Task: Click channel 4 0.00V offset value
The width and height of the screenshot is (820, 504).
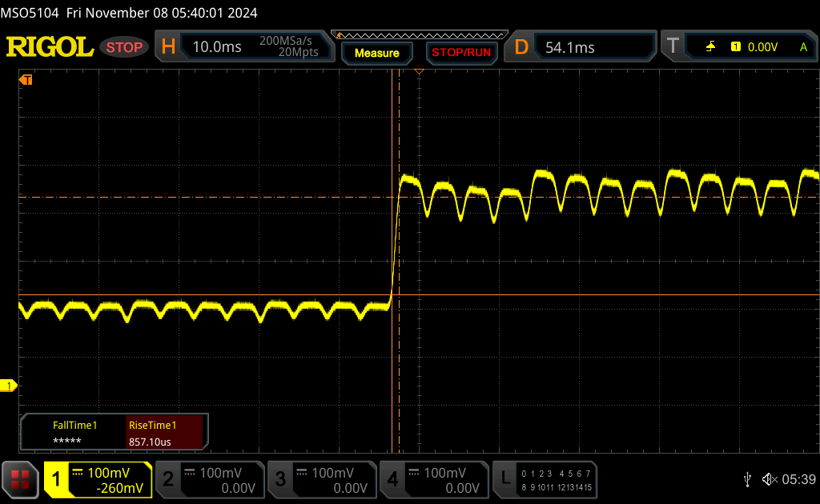Action: [462, 488]
